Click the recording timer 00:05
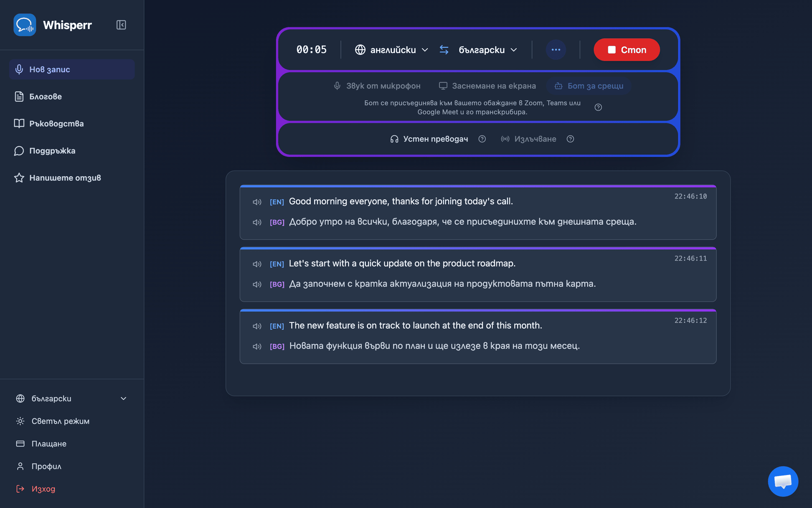 point(312,50)
